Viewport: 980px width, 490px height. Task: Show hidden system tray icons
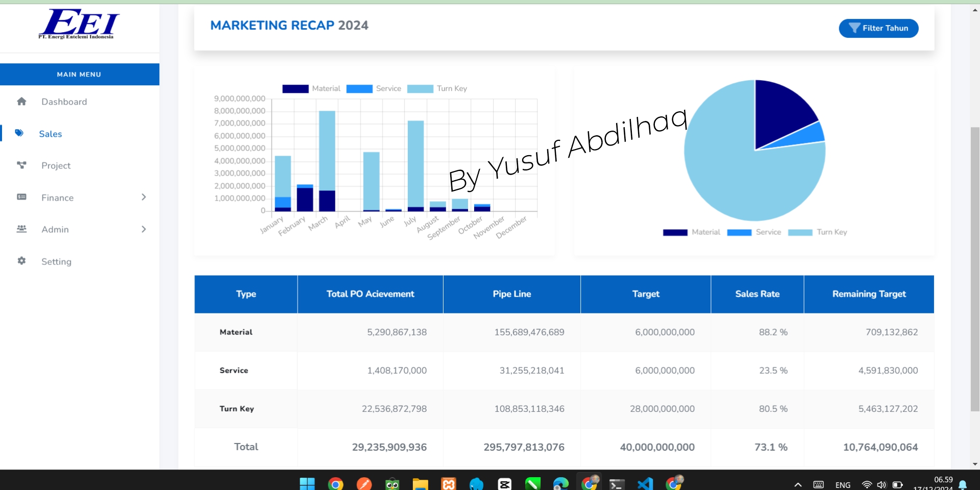[x=798, y=484]
